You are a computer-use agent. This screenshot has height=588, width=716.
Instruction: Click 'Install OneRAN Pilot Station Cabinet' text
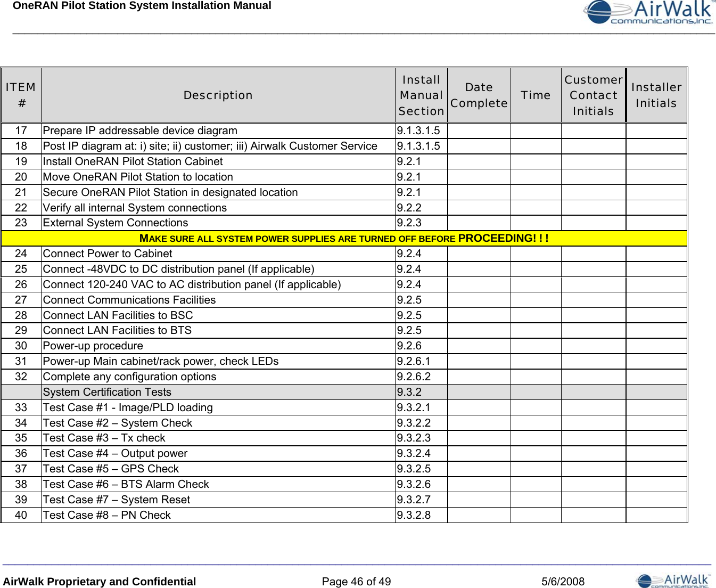133,161
